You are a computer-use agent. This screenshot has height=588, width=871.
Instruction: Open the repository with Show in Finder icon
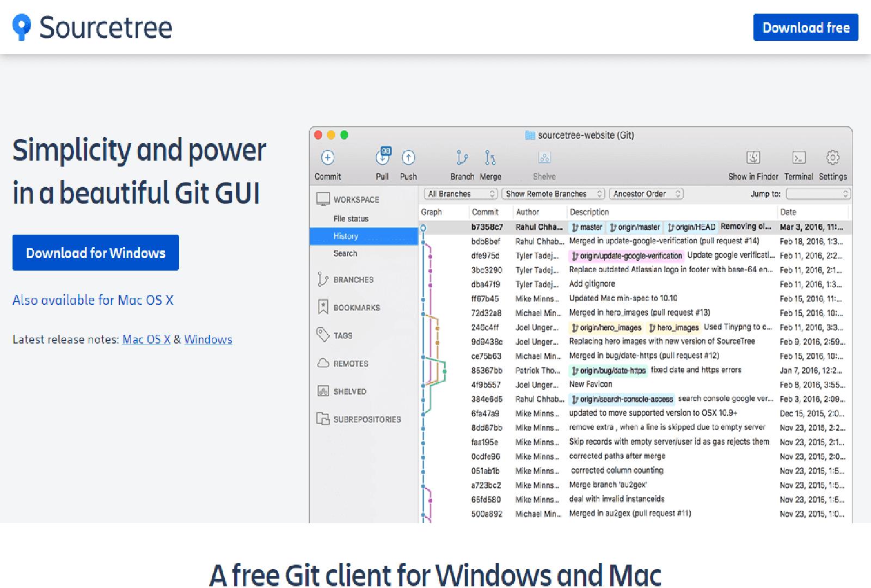(x=754, y=159)
